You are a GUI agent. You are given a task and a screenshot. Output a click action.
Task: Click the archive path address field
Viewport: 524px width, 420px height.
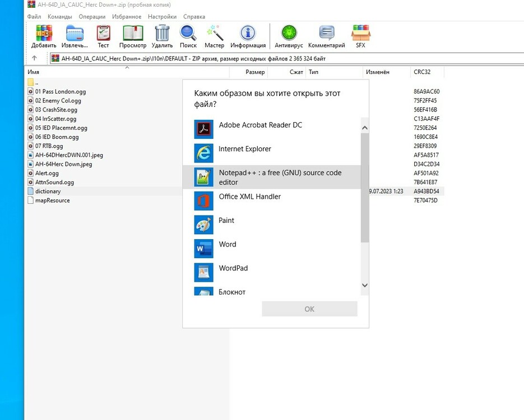(287, 58)
